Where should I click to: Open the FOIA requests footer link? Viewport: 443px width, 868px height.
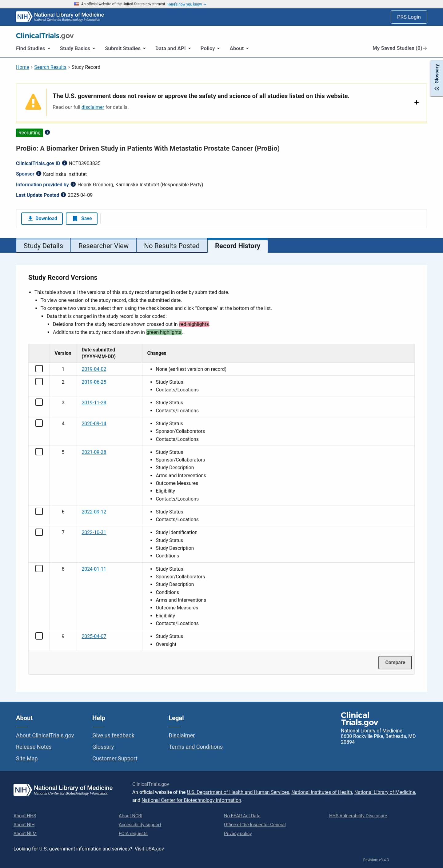(133, 834)
